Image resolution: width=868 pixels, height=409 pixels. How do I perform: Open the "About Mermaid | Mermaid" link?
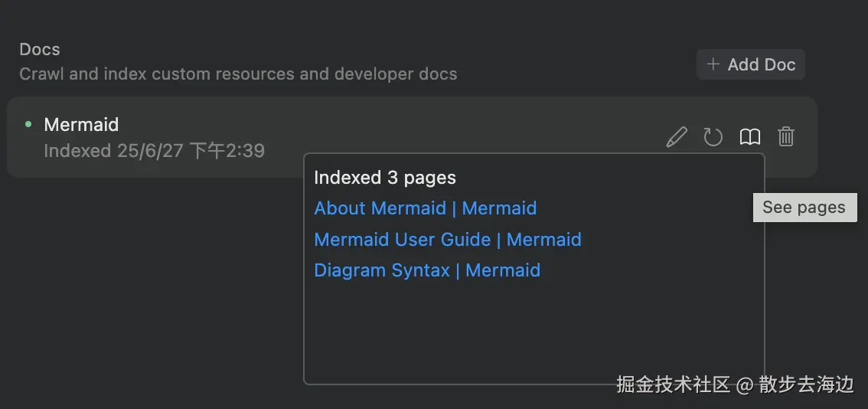425,208
